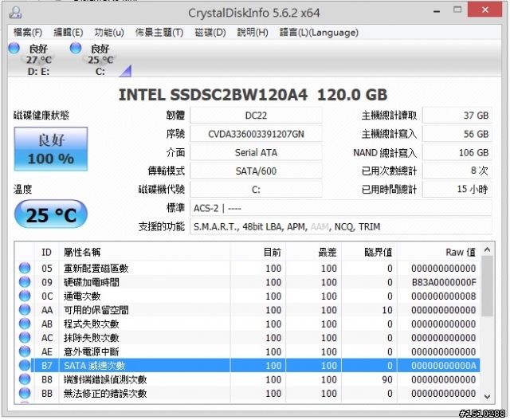Click raw value B83A0000000F
This screenshot has width=510, height=420.
coord(444,282)
